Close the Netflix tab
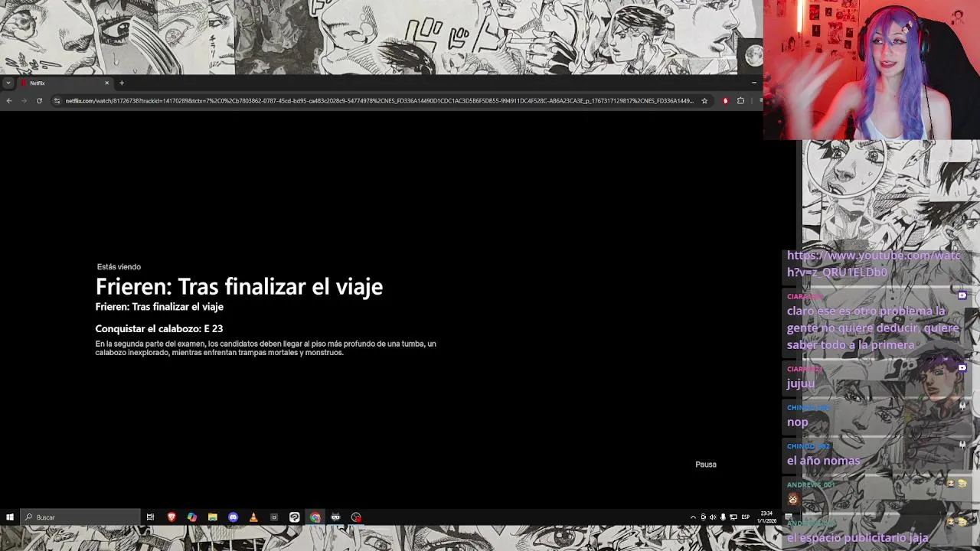This screenshot has width=980, height=551. pyautogui.click(x=107, y=83)
